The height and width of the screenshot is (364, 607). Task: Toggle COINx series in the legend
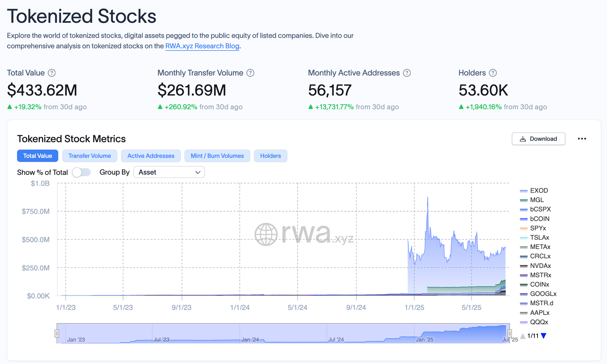534,284
